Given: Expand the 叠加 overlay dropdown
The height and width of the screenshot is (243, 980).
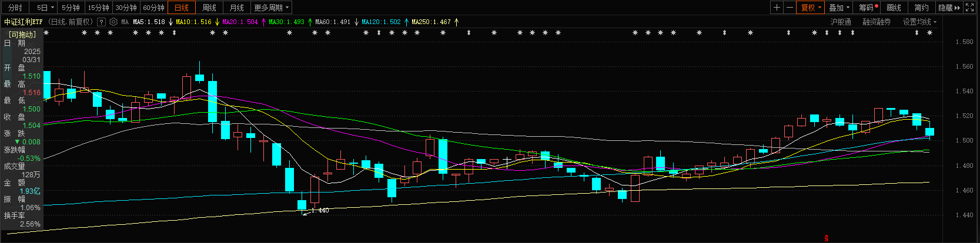Looking at the screenshot, I should click(838, 8).
